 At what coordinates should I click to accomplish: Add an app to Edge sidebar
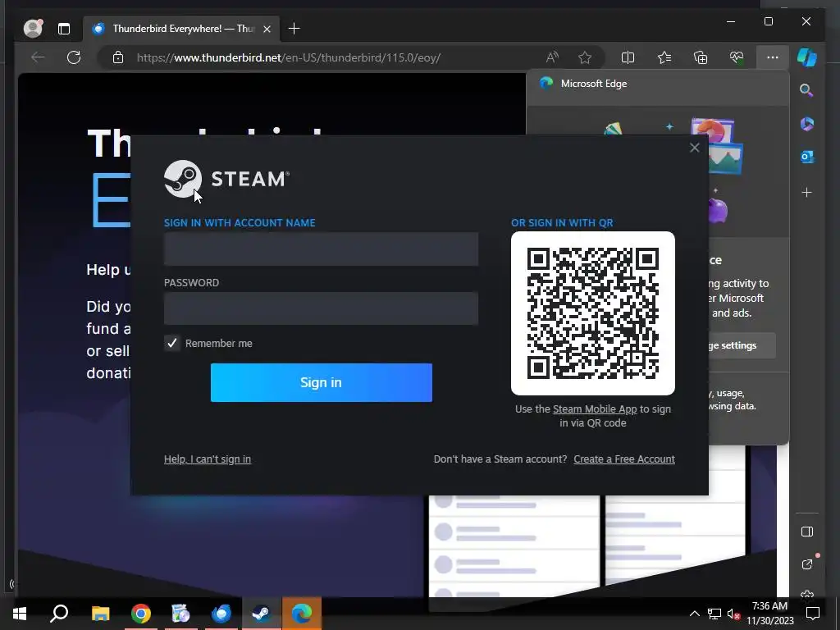click(x=807, y=192)
